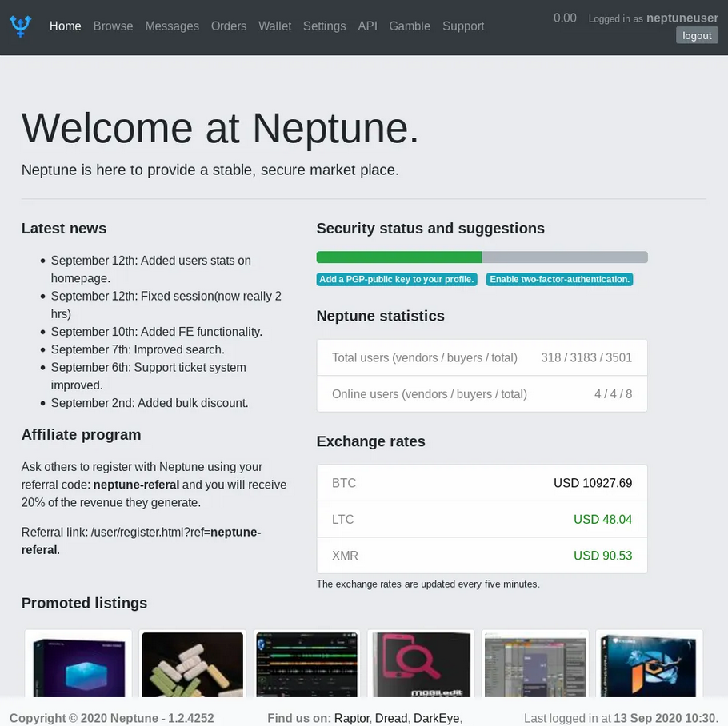Viewport: 728px width, 726px height.
Task: Open the Browse section
Action: point(113,26)
